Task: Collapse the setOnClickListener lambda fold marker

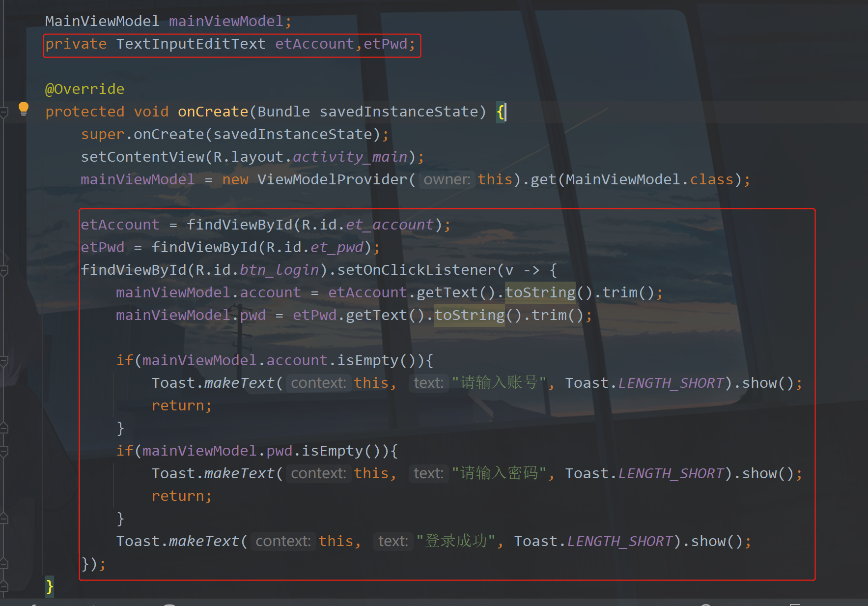Action: pyautogui.click(x=4, y=270)
